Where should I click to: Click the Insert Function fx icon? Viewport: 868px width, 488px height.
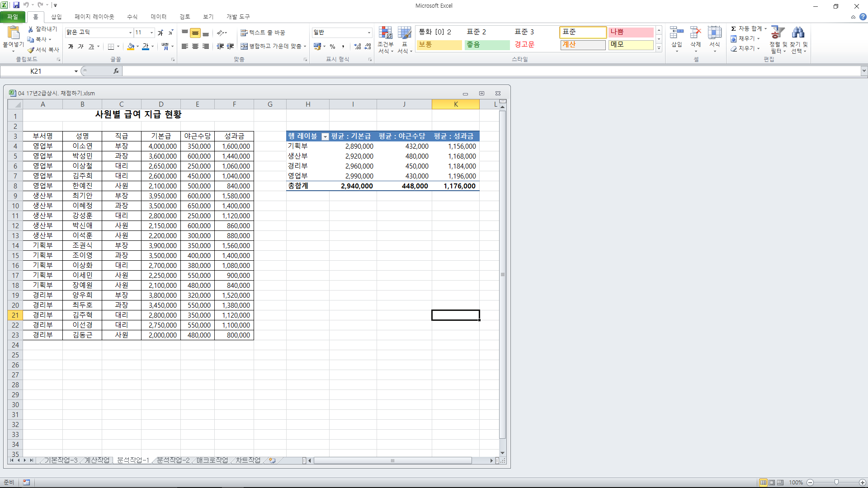116,71
